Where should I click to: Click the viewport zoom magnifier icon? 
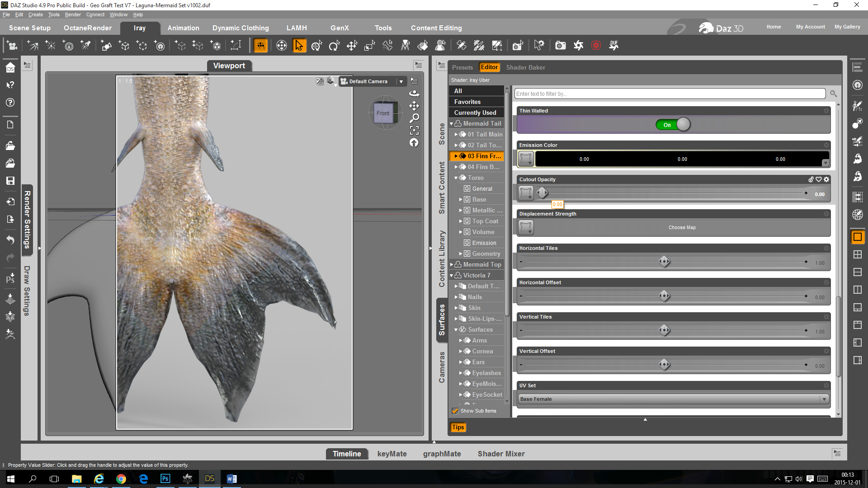(414, 118)
